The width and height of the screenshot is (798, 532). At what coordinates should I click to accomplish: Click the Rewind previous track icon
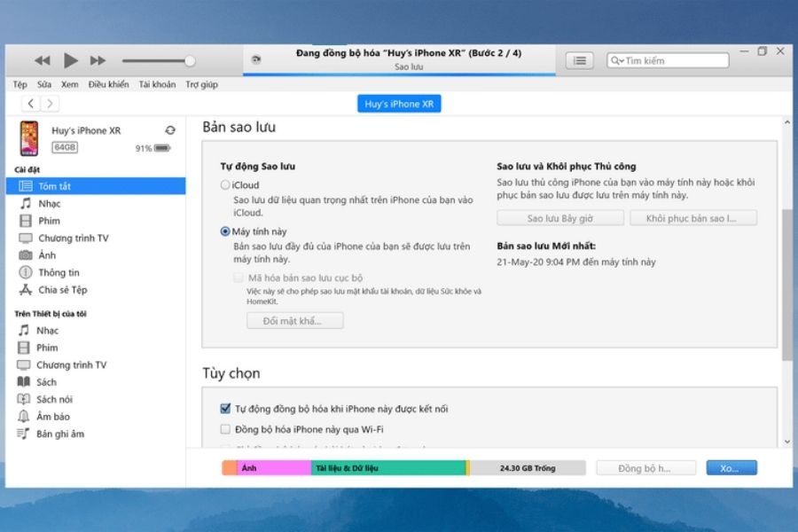click(42, 60)
